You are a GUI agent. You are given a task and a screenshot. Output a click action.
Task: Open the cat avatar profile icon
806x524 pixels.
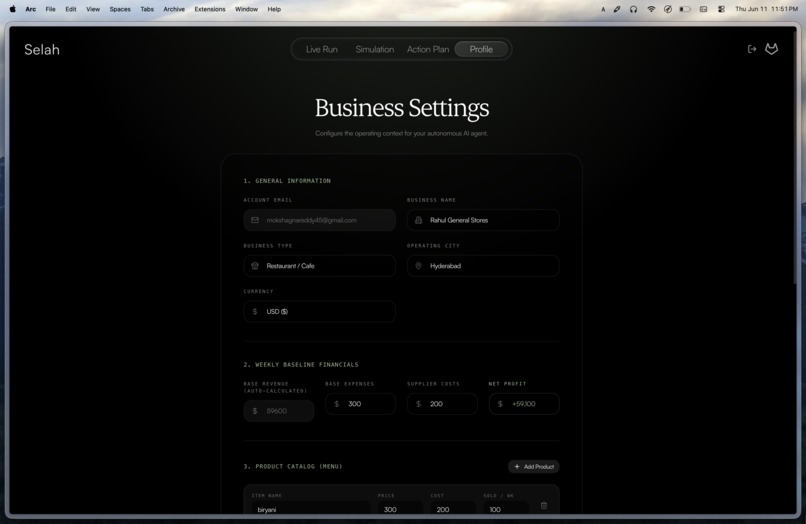coord(772,49)
